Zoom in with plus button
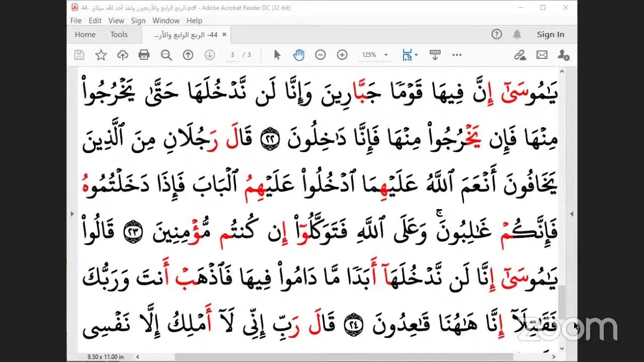Image resolution: width=644 pixels, height=362 pixels. [342, 55]
